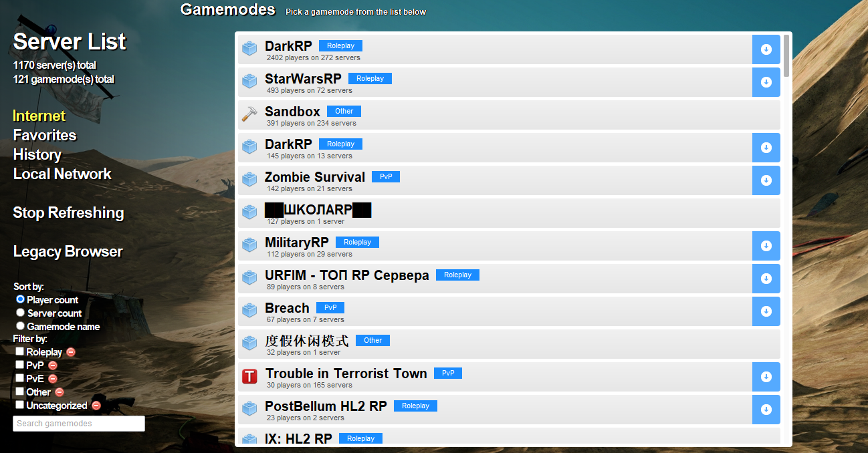Select the StarWarsRP gamemode title
The image size is (868, 453).
point(303,79)
